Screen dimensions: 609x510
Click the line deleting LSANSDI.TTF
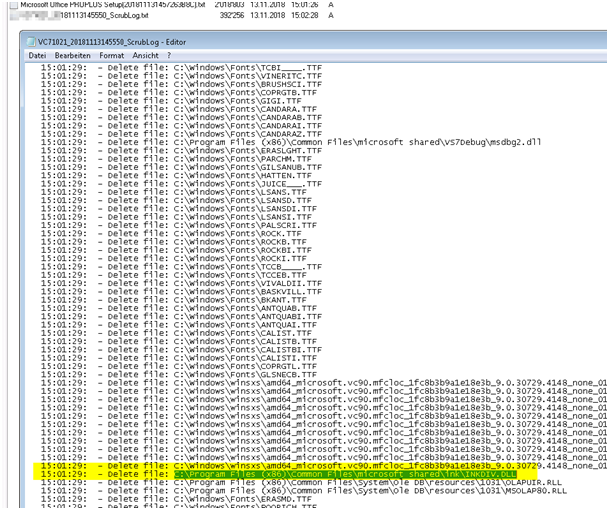pyautogui.click(x=179, y=209)
